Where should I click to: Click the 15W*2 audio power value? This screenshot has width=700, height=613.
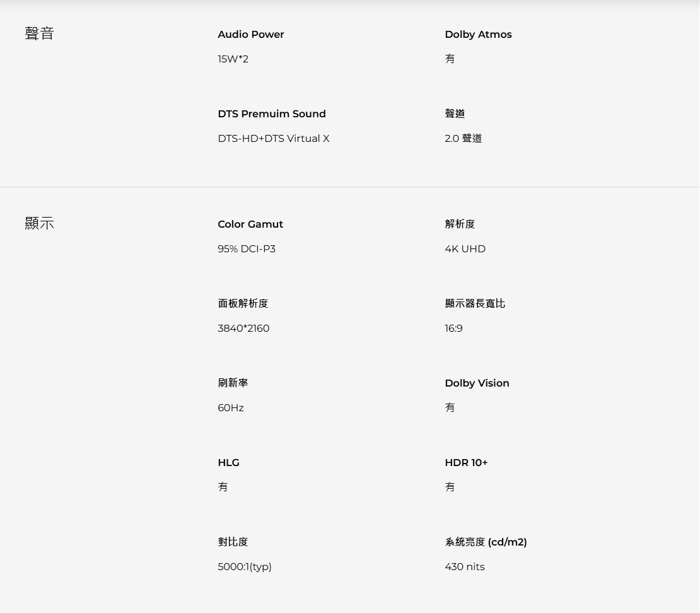[x=233, y=59]
